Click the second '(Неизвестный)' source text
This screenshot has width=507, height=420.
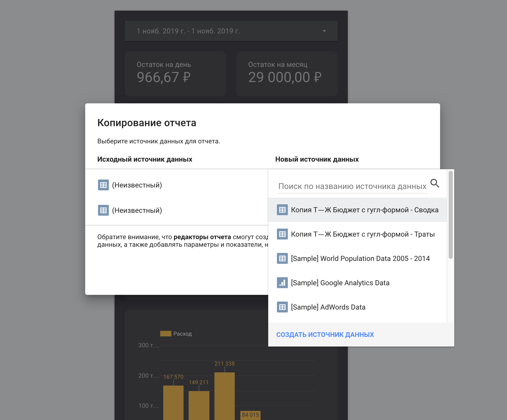(x=137, y=211)
